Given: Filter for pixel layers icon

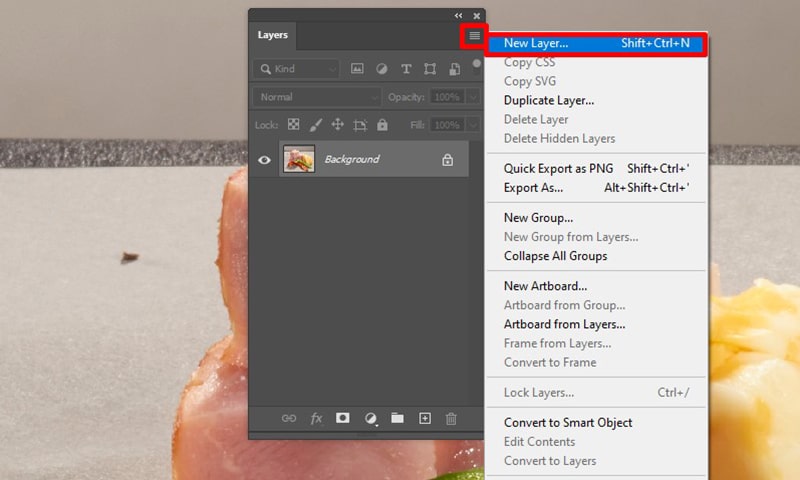Looking at the screenshot, I should [x=357, y=68].
